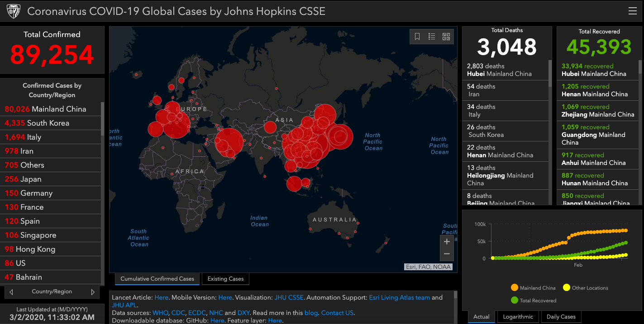The image size is (644, 324).
Task: Switch to Logarithmic chart tab
Action: point(518,317)
